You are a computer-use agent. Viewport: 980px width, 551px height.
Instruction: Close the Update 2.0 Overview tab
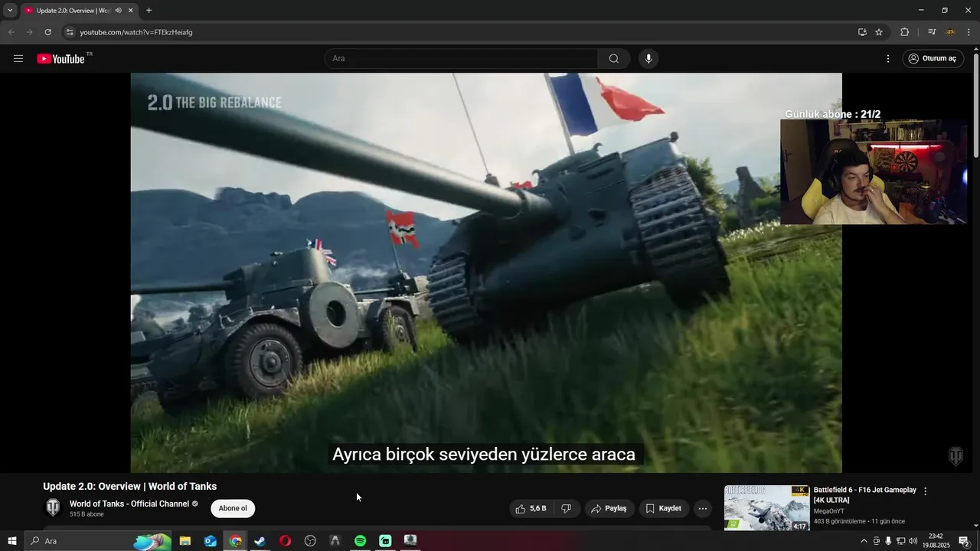[x=131, y=11]
